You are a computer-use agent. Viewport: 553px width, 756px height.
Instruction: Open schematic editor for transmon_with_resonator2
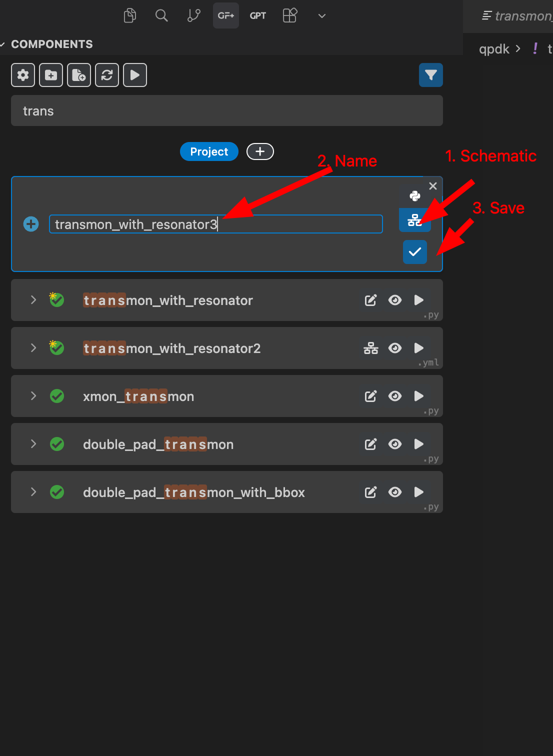pyautogui.click(x=371, y=348)
